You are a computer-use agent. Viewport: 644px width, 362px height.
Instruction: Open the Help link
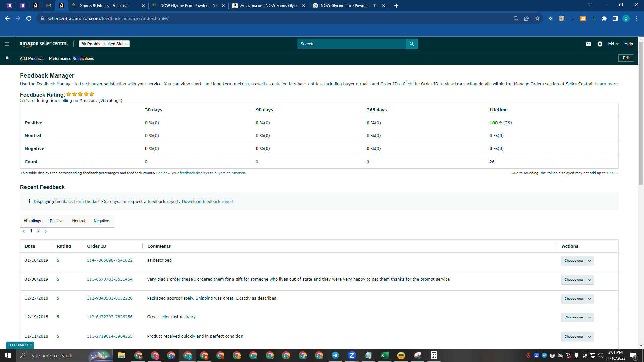click(x=629, y=44)
